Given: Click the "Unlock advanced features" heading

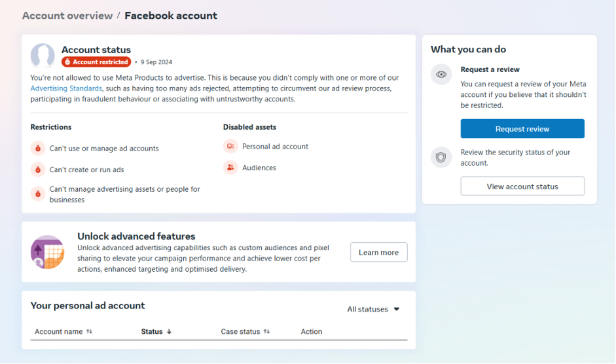Looking at the screenshot, I should click(x=136, y=236).
